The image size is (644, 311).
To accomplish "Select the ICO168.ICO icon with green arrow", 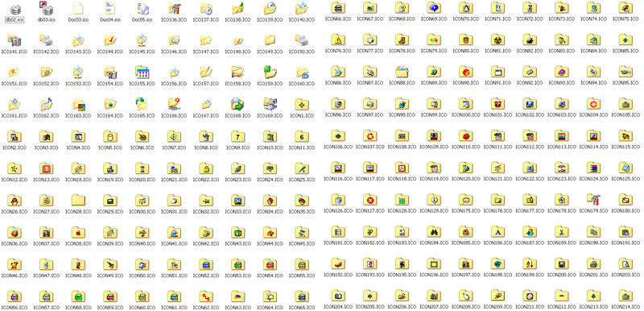I will tap(238, 105).
